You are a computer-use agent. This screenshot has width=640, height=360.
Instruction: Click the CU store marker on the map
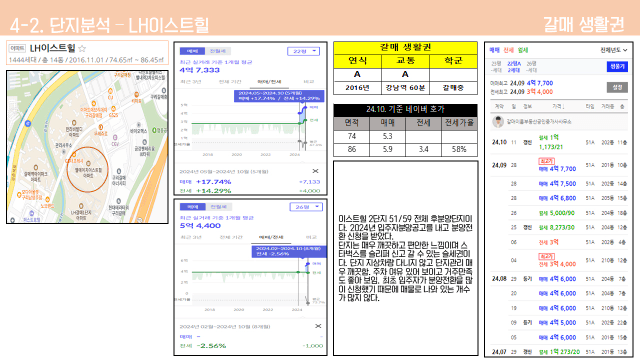coord(110,91)
